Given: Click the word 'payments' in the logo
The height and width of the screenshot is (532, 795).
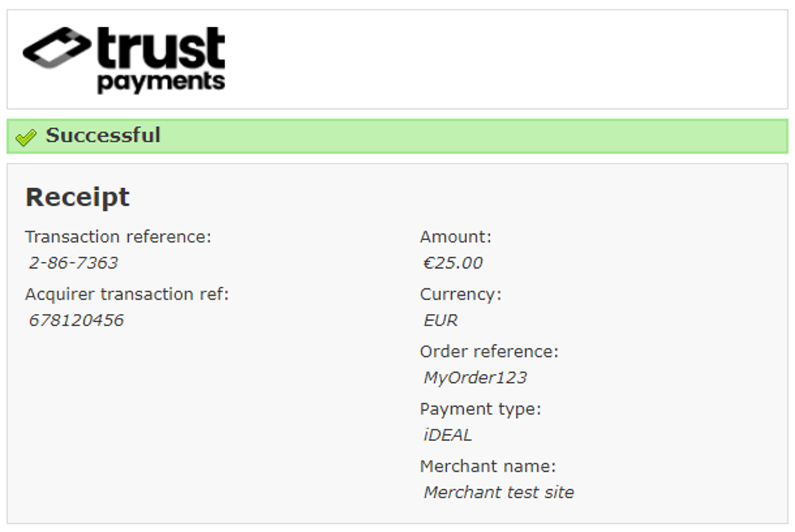Looking at the screenshot, I should tap(161, 82).
